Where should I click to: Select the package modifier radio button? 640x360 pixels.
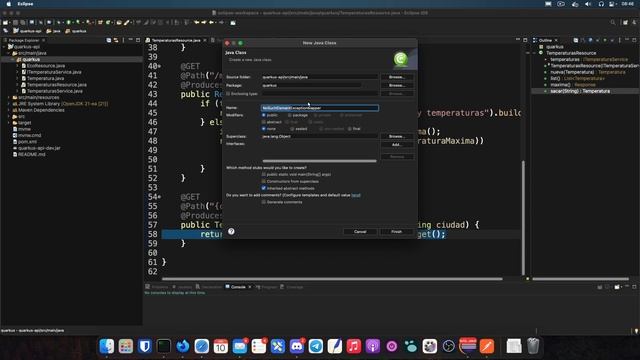coord(290,115)
